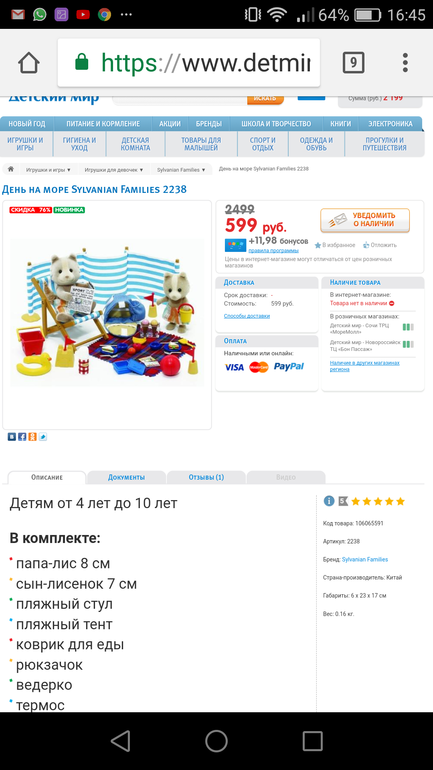
Task: Open the Документы tab
Action: [x=126, y=477]
